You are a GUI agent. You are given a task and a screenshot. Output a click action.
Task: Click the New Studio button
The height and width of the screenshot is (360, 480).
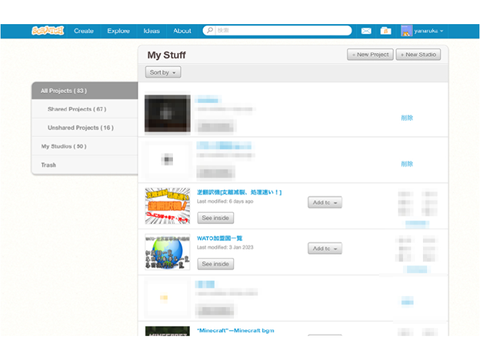[x=418, y=54]
